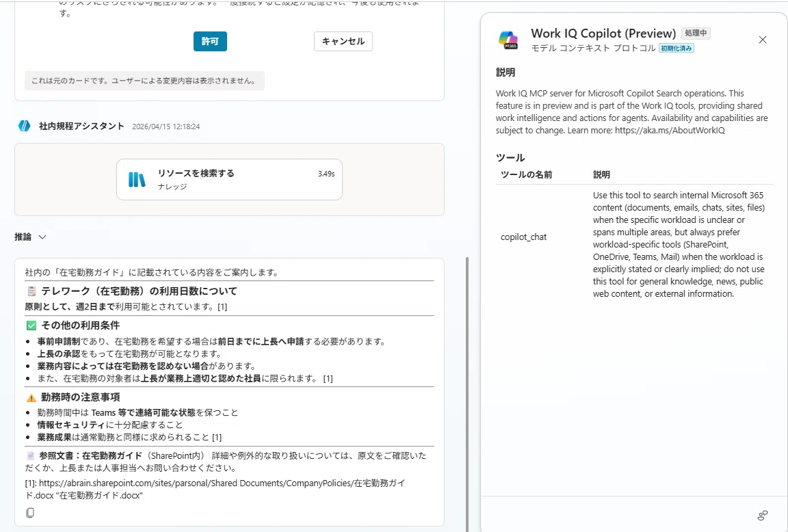Image resolution: width=788 pixels, height=532 pixels.
Task: Click the ナレッジ label under search card
Action: pyautogui.click(x=172, y=187)
